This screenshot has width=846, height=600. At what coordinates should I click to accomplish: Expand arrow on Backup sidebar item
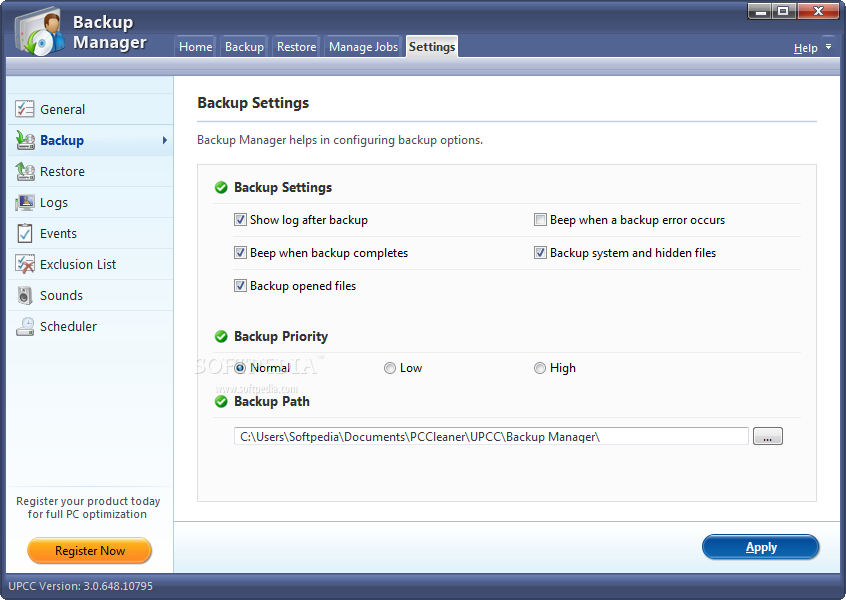[165, 140]
